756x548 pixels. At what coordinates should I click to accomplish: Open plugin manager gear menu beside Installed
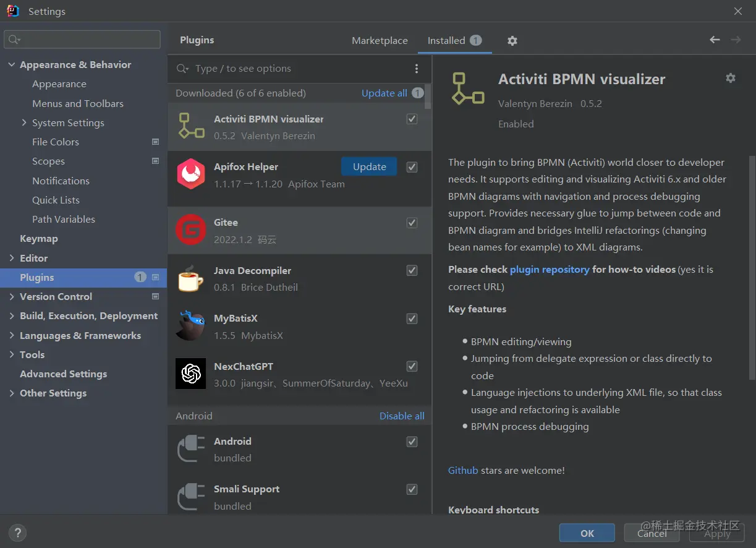click(512, 41)
